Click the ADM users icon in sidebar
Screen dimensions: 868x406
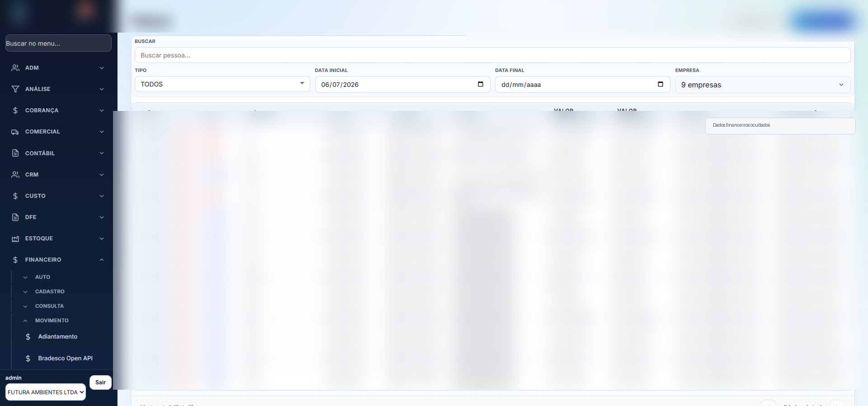pos(15,68)
